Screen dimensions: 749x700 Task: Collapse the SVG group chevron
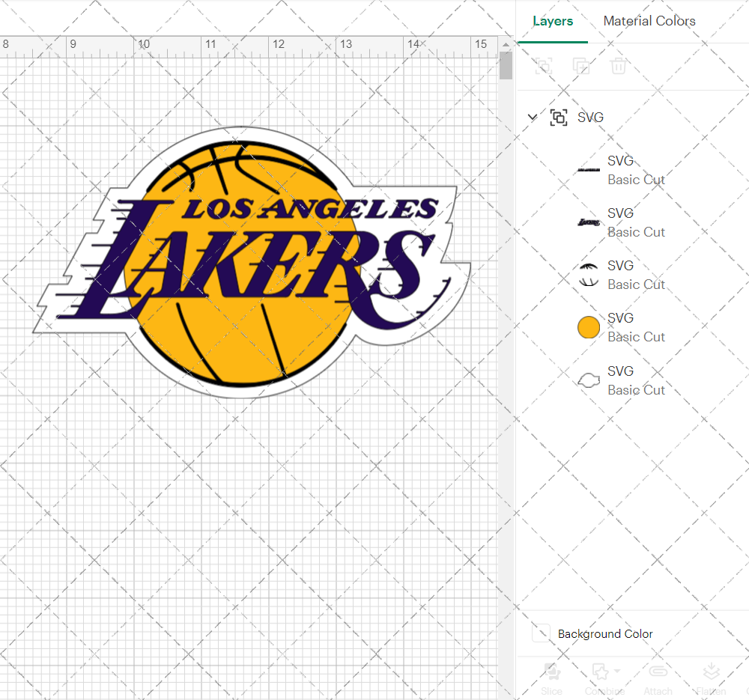532,117
